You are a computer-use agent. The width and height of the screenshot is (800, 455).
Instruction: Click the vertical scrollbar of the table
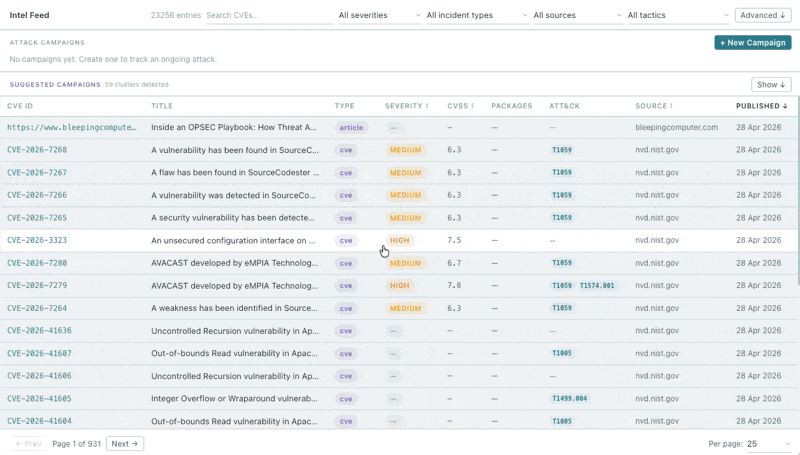point(797,191)
